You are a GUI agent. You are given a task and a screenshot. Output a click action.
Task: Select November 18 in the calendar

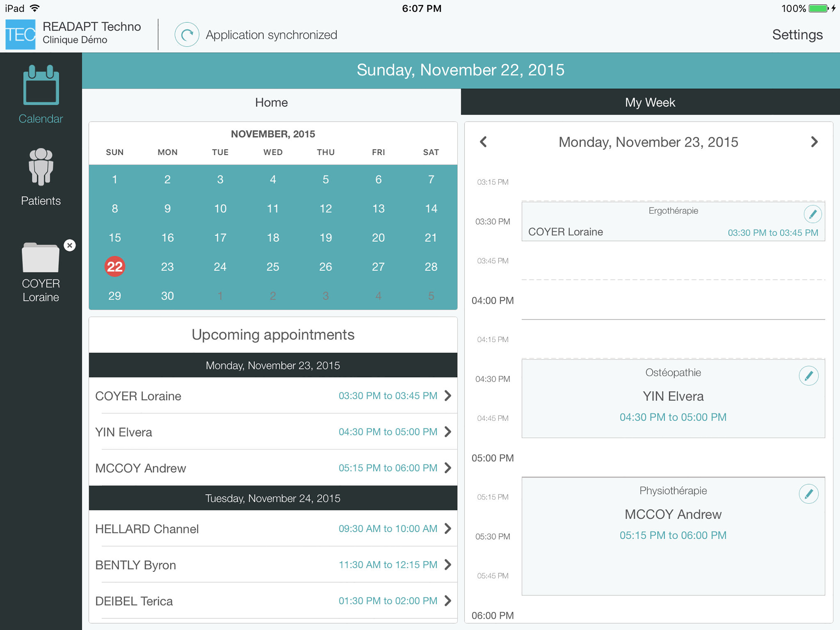click(273, 238)
